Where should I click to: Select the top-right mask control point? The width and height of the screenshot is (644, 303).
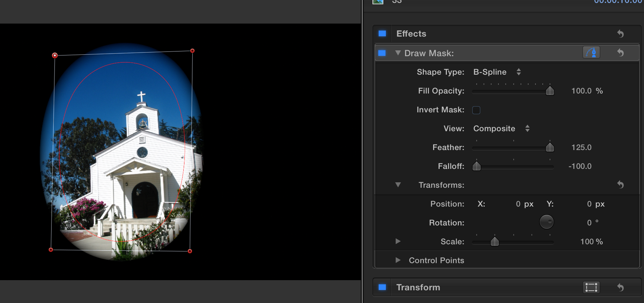point(192,51)
